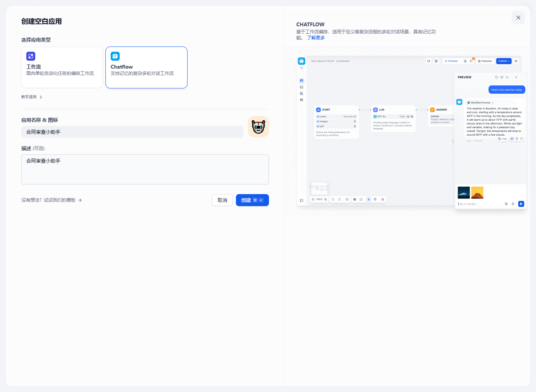
Task: Click the orange sunset thumbnail in the illustration
Action: pos(477,193)
